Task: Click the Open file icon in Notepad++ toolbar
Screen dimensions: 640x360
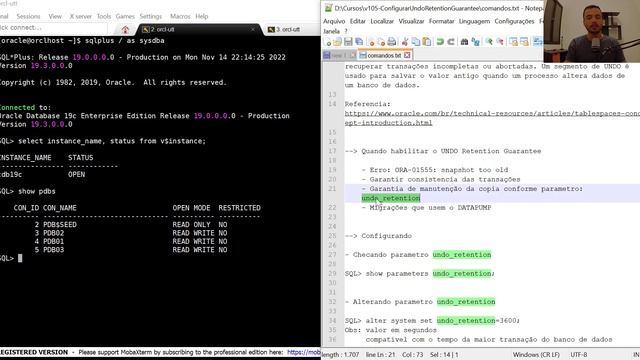Action: (338, 42)
